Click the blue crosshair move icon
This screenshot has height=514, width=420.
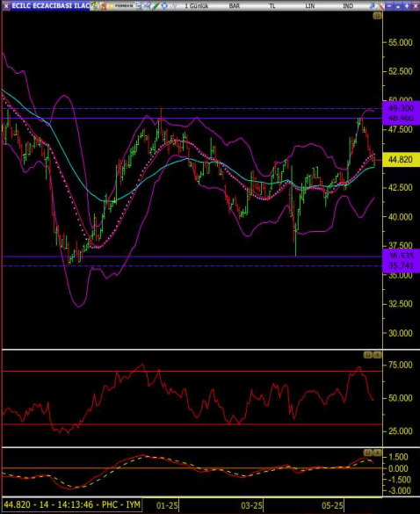tap(164, 6)
